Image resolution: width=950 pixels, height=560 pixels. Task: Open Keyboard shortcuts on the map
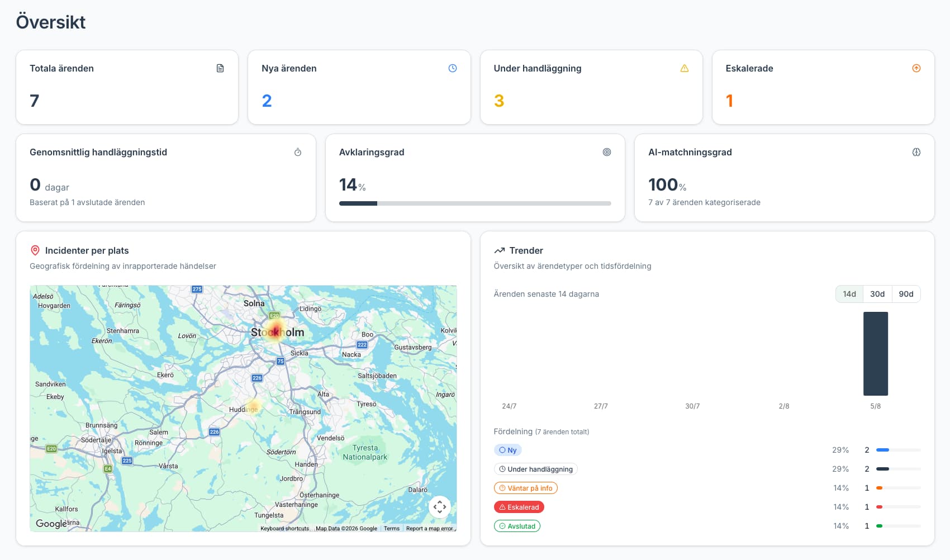coord(284,528)
